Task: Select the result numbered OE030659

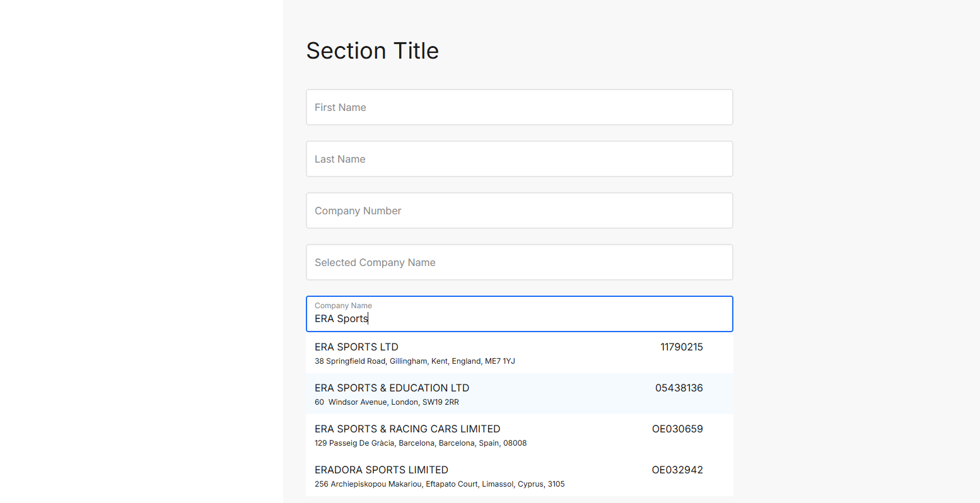Action: coord(677,429)
